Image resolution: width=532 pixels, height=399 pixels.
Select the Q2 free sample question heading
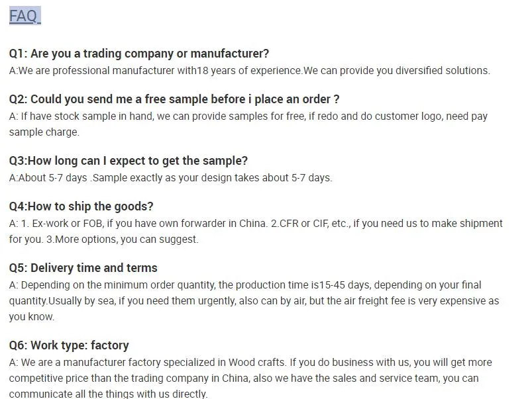[x=174, y=99]
